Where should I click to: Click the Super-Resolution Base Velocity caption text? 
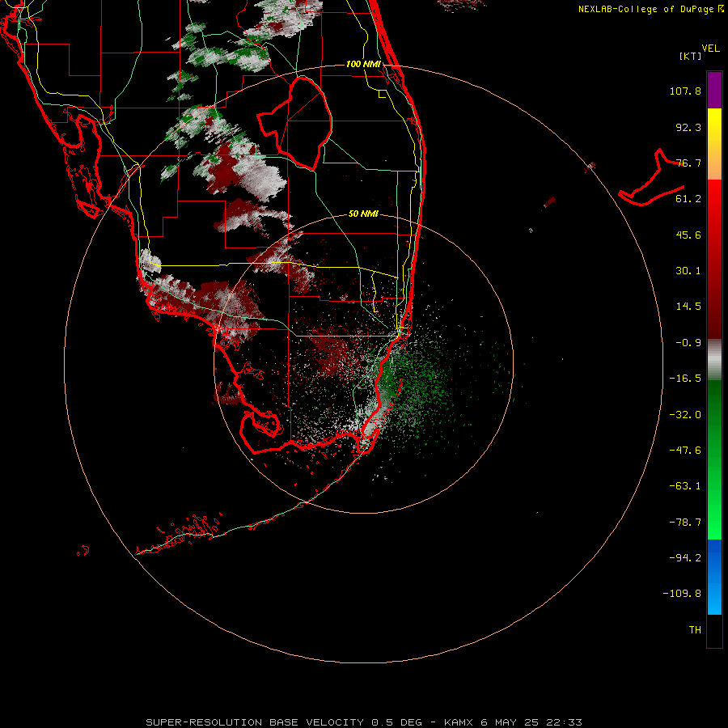tap(363, 722)
